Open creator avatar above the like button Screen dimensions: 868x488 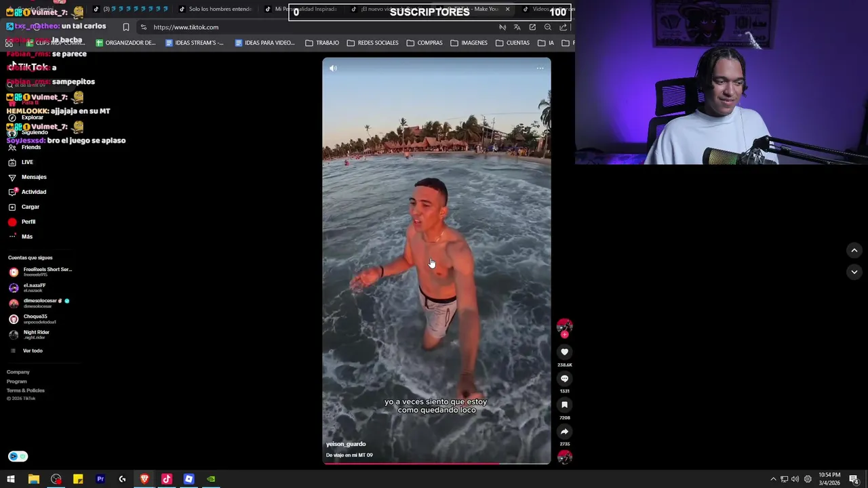click(564, 326)
